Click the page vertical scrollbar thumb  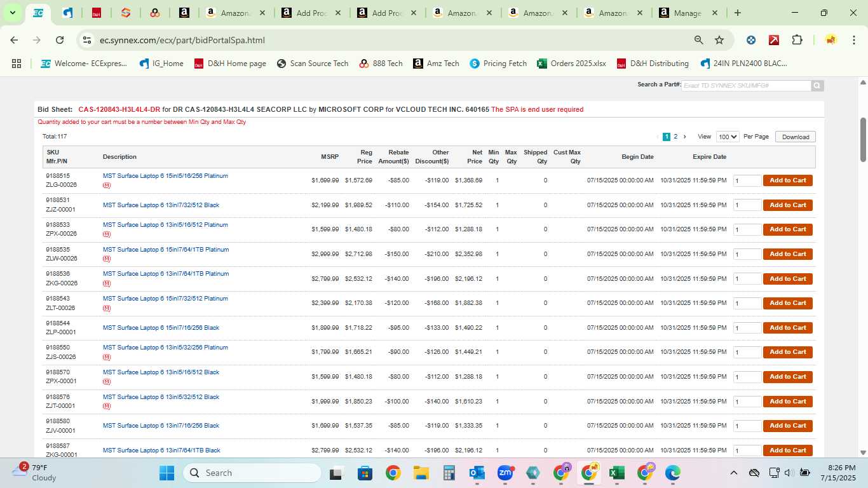click(863, 140)
